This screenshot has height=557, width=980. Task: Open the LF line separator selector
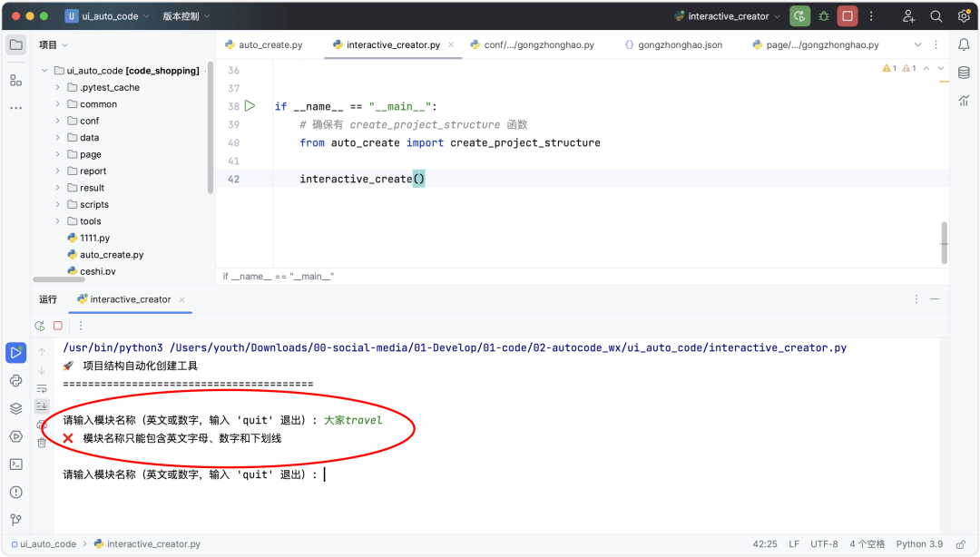[x=794, y=544]
